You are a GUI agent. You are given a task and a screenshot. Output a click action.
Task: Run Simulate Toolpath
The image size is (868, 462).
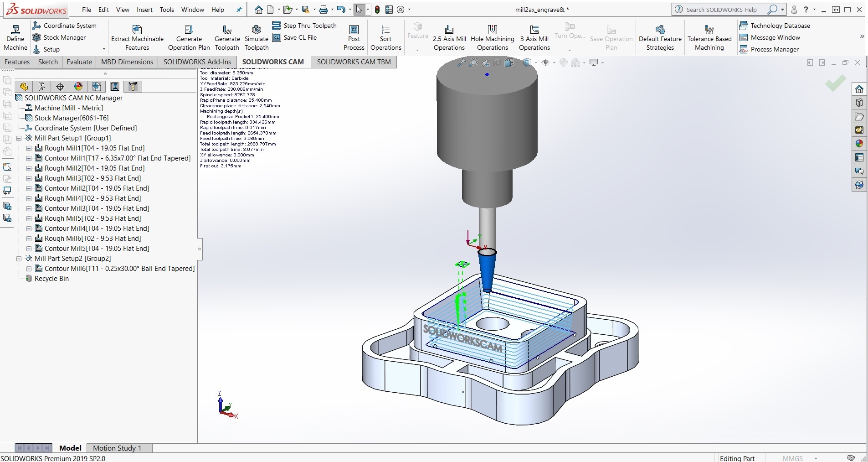click(257, 37)
